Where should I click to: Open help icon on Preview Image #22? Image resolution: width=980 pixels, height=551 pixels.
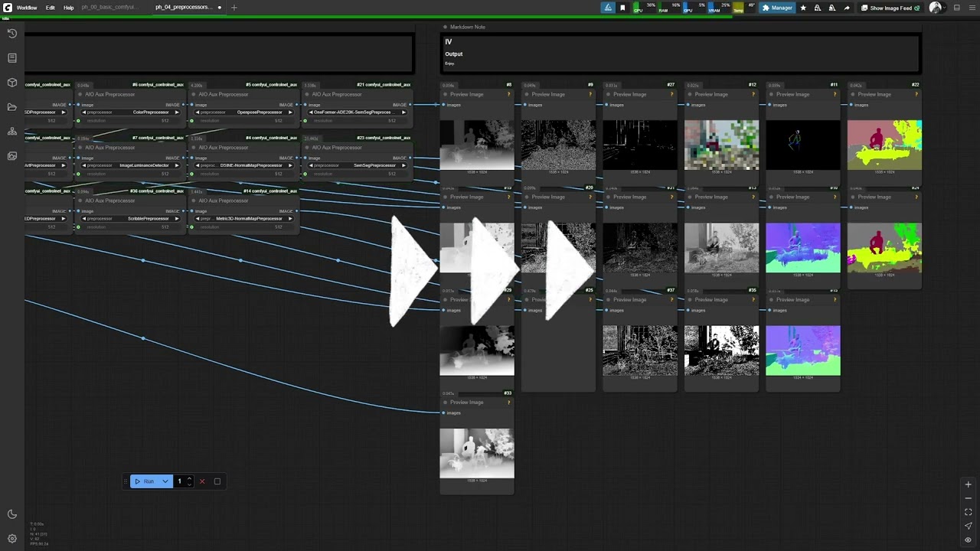pos(916,95)
